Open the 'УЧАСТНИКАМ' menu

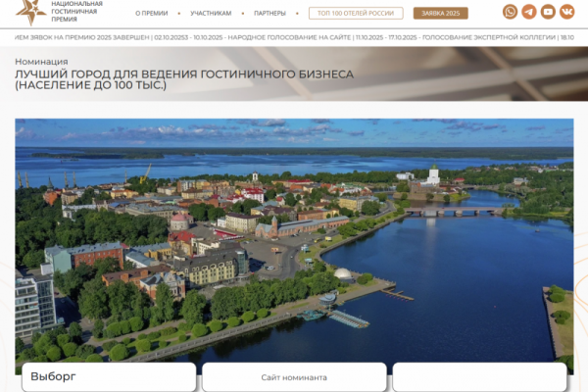pos(211,13)
